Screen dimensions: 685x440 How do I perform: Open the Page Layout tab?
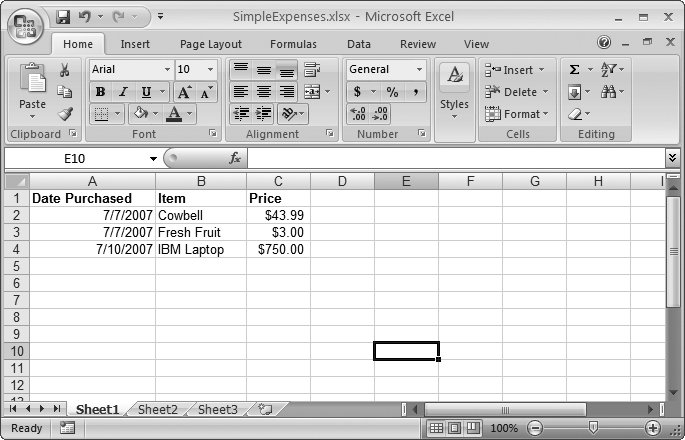211,44
